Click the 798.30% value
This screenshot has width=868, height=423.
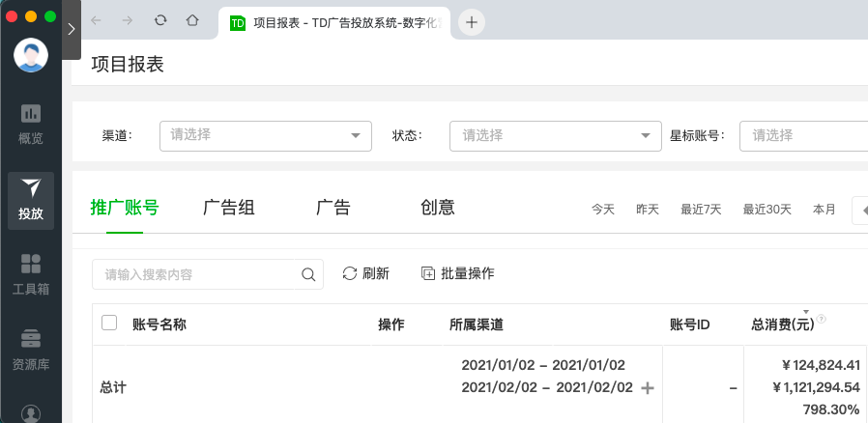831,409
